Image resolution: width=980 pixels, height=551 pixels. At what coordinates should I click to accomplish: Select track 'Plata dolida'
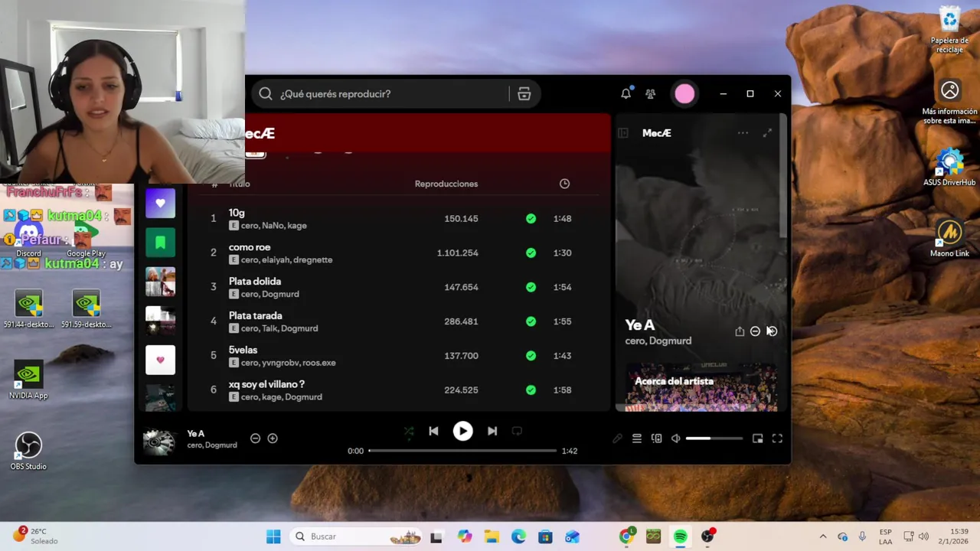[255, 282]
